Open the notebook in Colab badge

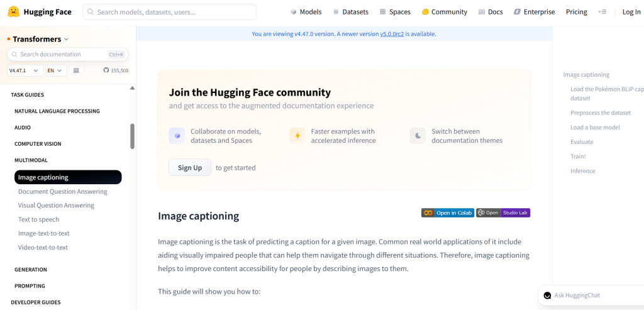click(x=447, y=213)
